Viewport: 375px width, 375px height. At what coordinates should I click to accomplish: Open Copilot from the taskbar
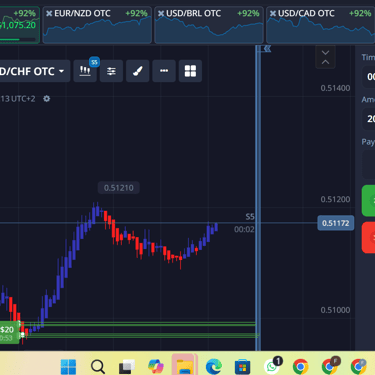(156, 367)
